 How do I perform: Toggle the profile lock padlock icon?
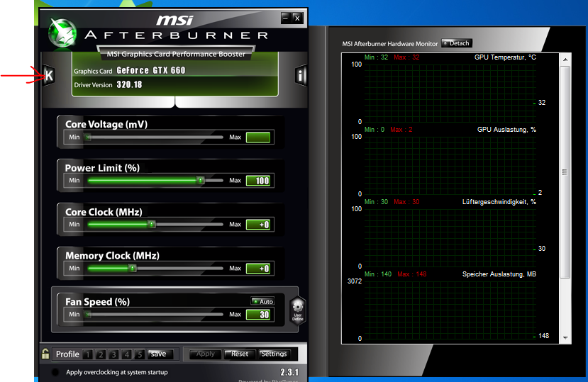(x=45, y=354)
